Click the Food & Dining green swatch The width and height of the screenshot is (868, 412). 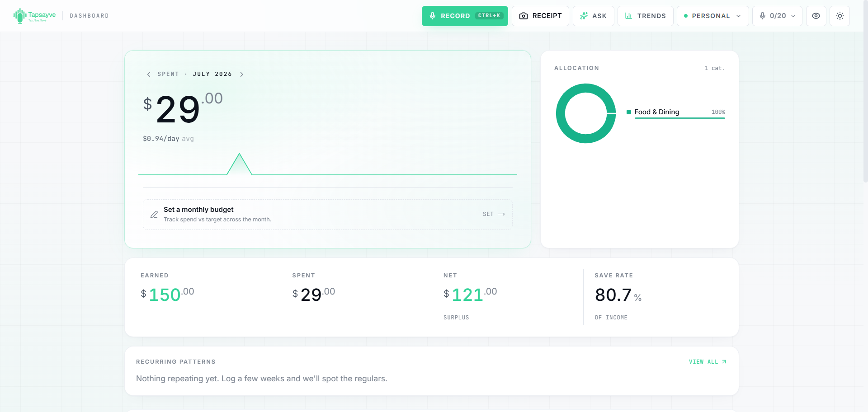(628, 112)
